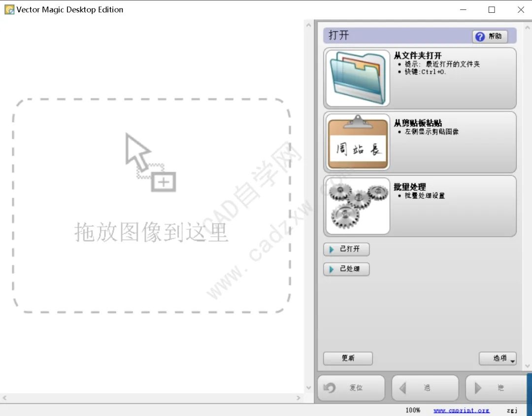Viewport: 532px width, 416px height.
Task: Click the forward right triangle icon
Action: point(478,388)
